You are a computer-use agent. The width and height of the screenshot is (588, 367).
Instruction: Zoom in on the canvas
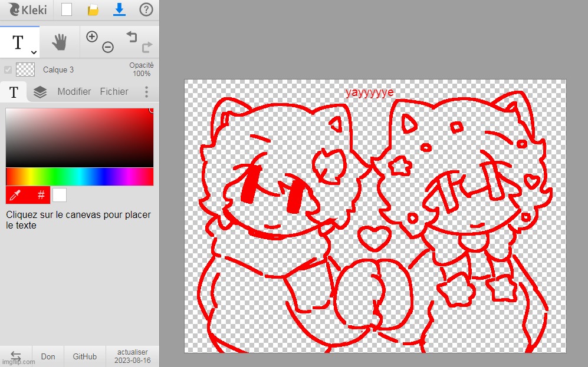click(91, 36)
